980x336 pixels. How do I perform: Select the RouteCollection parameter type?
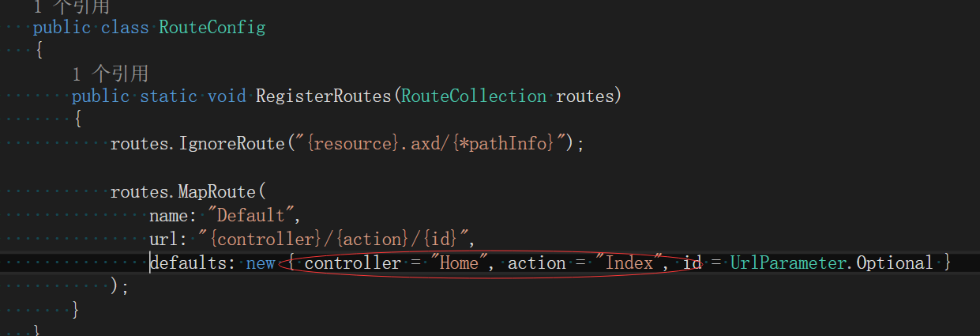point(473,96)
